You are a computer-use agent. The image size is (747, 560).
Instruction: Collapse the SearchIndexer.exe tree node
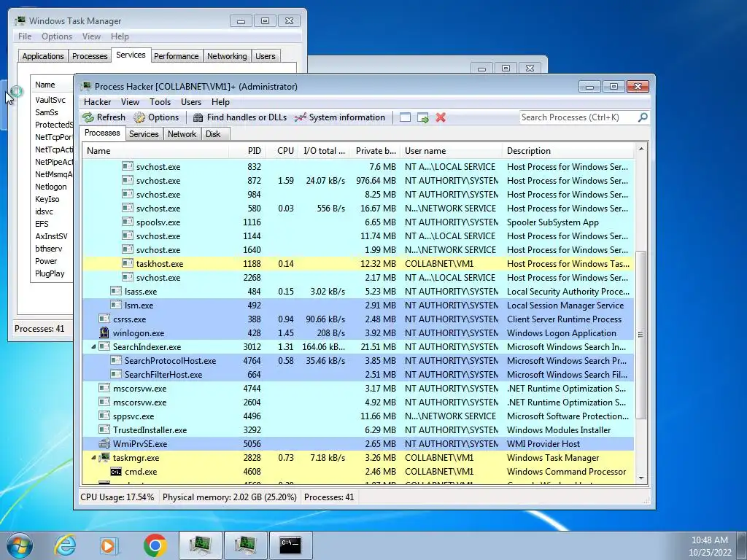93,346
